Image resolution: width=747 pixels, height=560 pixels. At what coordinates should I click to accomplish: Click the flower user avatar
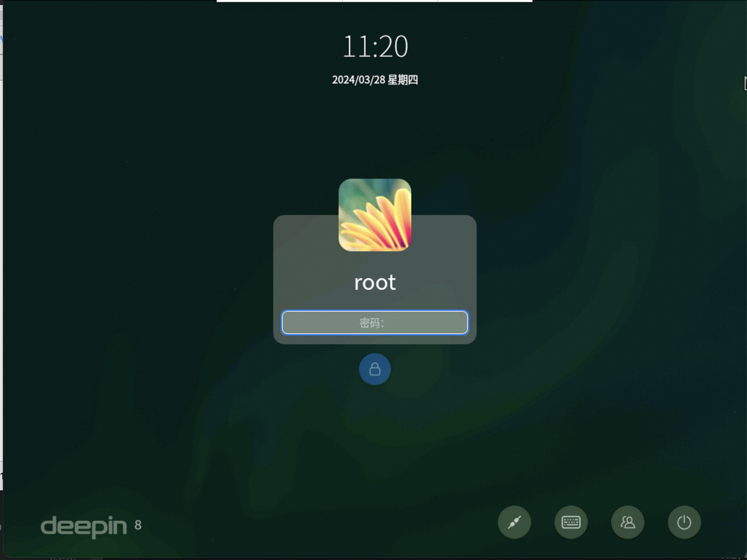click(375, 215)
